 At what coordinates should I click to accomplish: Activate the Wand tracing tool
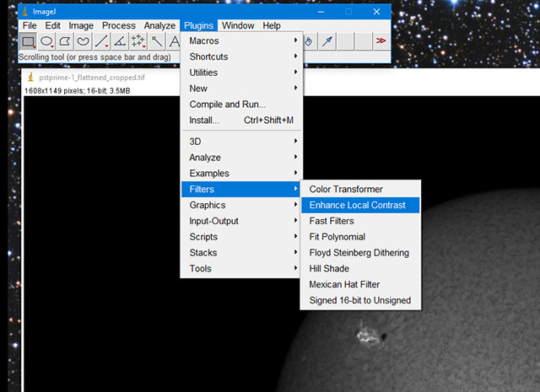click(x=157, y=41)
